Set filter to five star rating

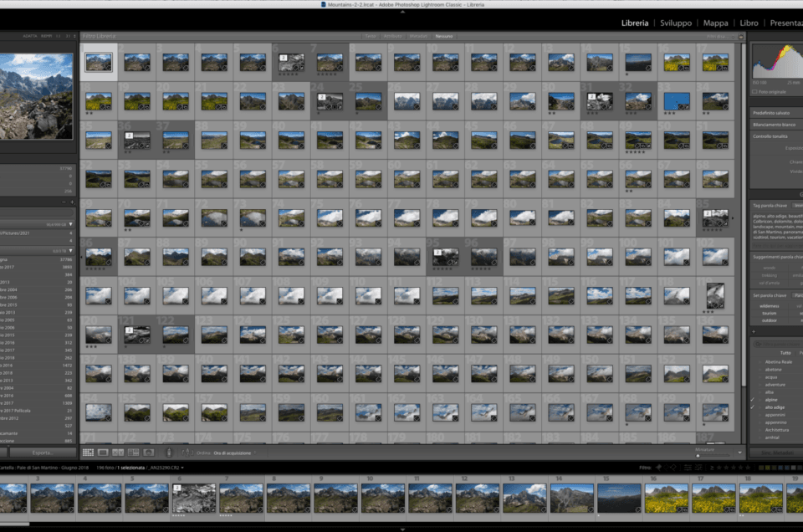pyautogui.click(x=748, y=468)
